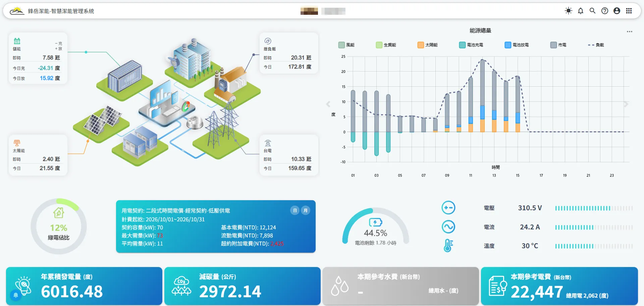The width and height of the screenshot is (644, 306).
Task: Open the 能源總量 chart three-dot menu
Action: coord(630,32)
